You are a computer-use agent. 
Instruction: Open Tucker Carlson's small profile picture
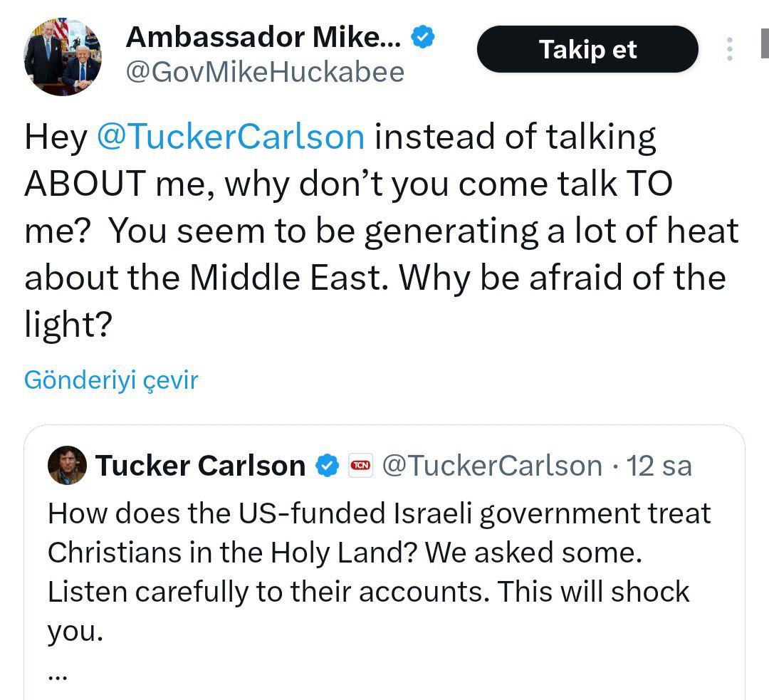67,466
